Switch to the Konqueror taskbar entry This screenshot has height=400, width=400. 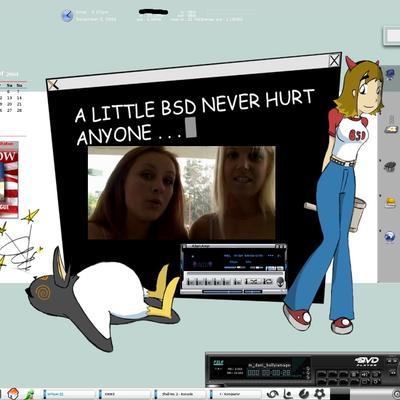[235, 394]
